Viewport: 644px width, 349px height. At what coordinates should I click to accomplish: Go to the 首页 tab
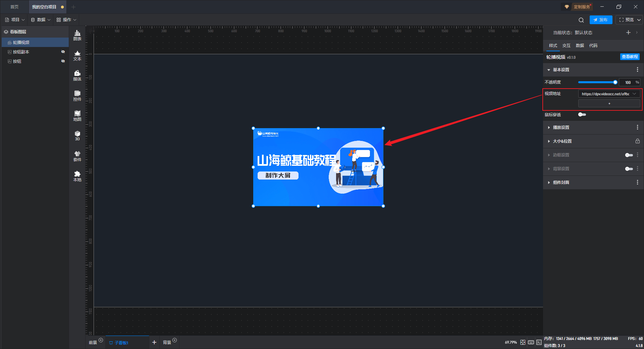(14, 7)
